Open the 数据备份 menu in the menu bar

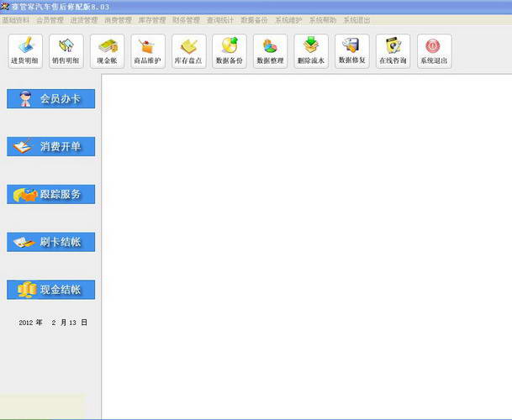pos(254,20)
